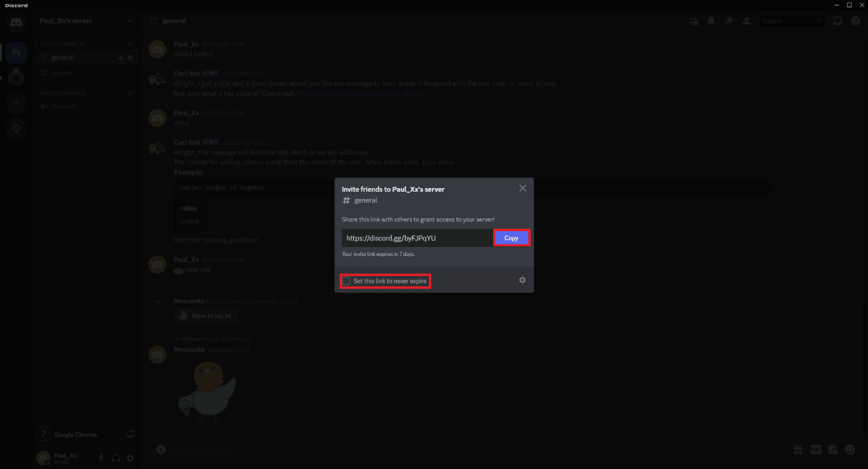Open the emoji picker
This screenshot has height=469, width=868.
(850, 450)
